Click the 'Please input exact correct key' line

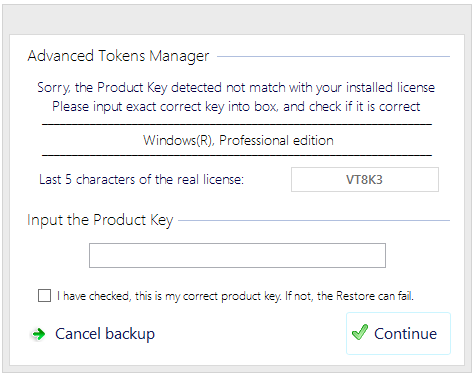[x=236, y=107]
